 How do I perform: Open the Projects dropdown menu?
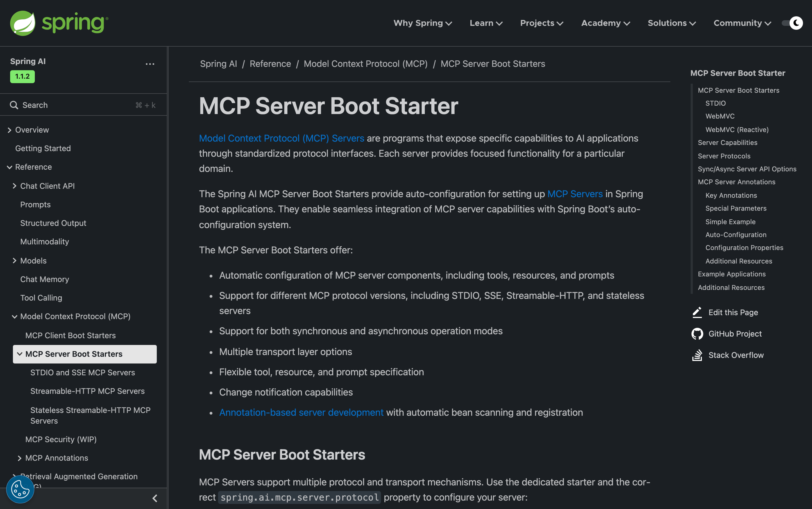click(x=541, y=23)
